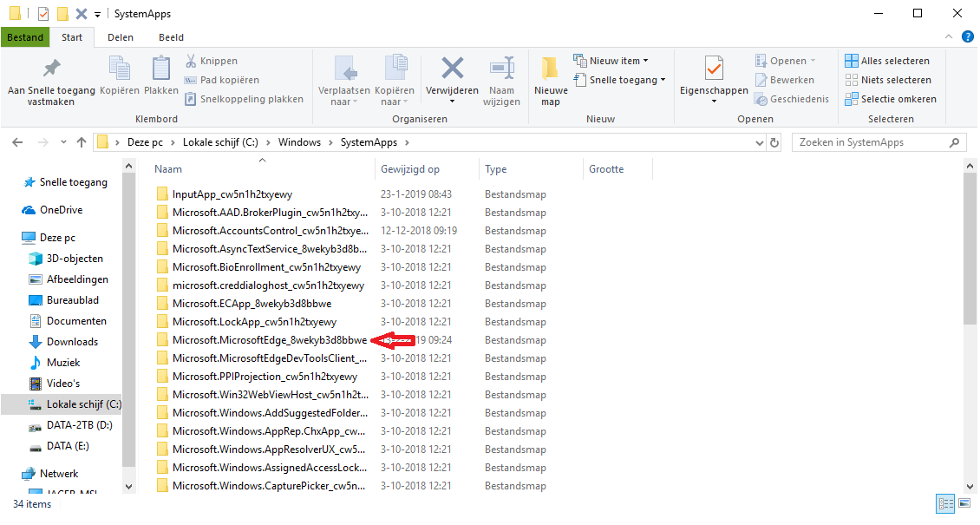This screenshot has height=525, width=980.
Task: Click Windows in the address breadcrumb
Action: coord(299,142)
